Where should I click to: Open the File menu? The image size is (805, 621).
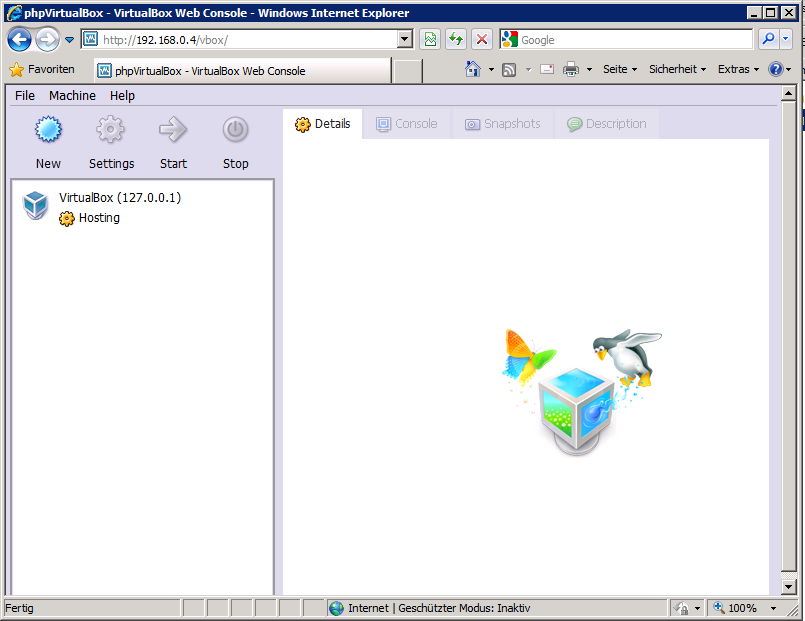point(25,96)
